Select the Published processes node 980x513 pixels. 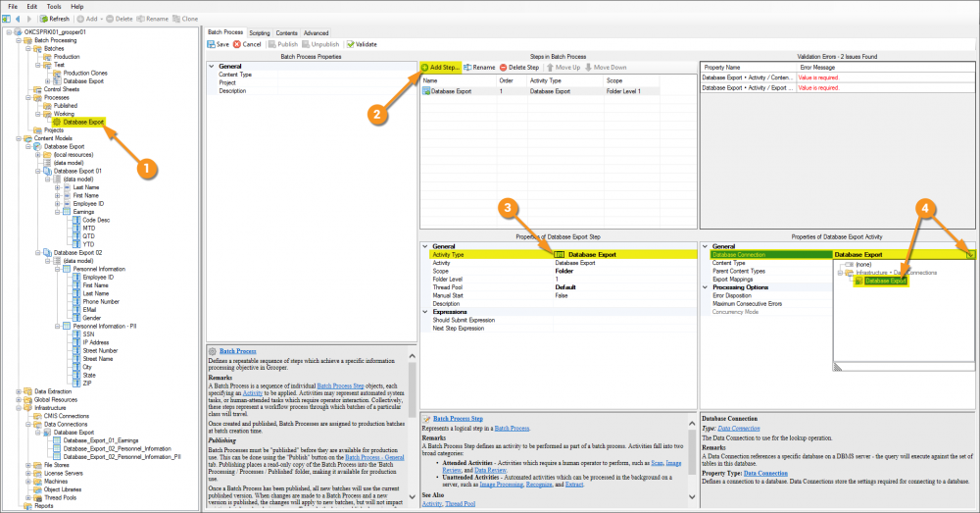[x=65, y=105]
